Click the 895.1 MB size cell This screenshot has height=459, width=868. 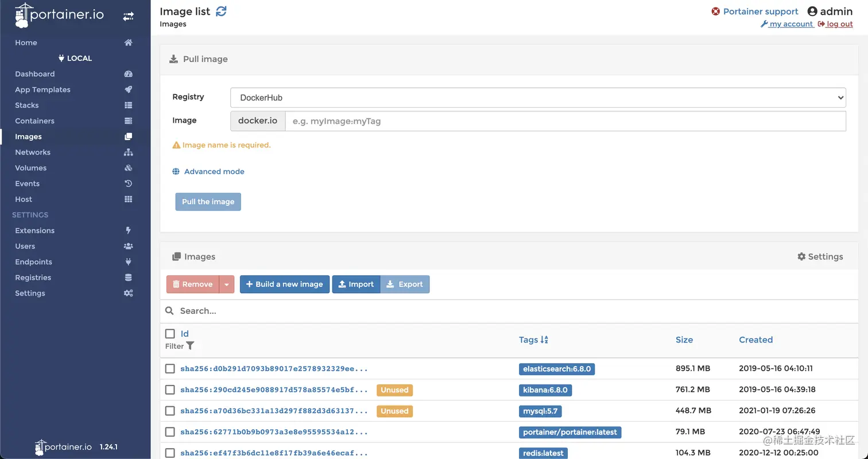[693, 369]
